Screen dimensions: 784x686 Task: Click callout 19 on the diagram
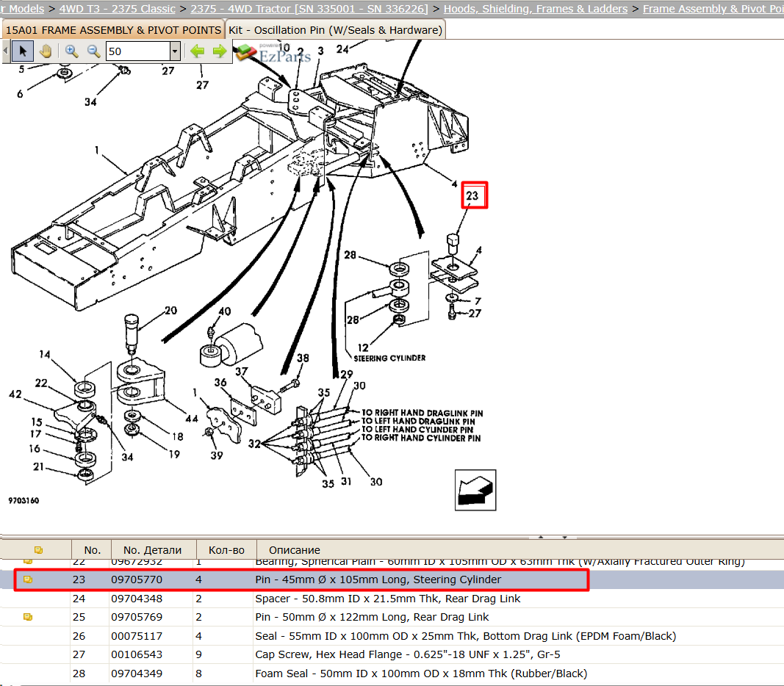(x=174, y=454)
